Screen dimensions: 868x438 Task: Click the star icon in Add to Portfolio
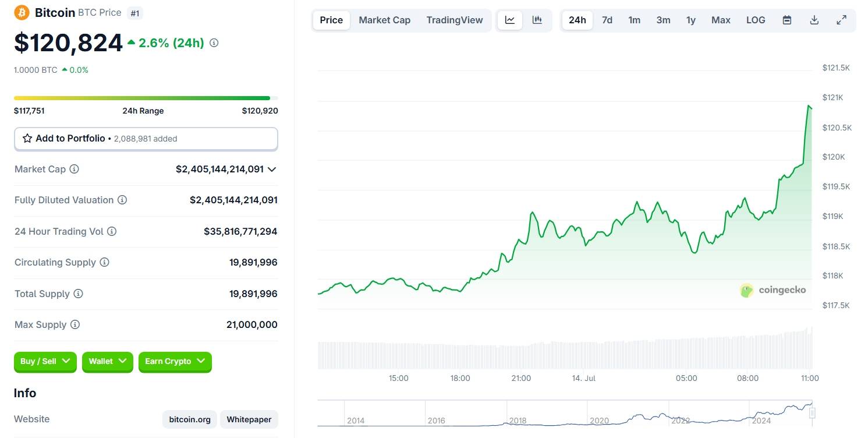27,139
